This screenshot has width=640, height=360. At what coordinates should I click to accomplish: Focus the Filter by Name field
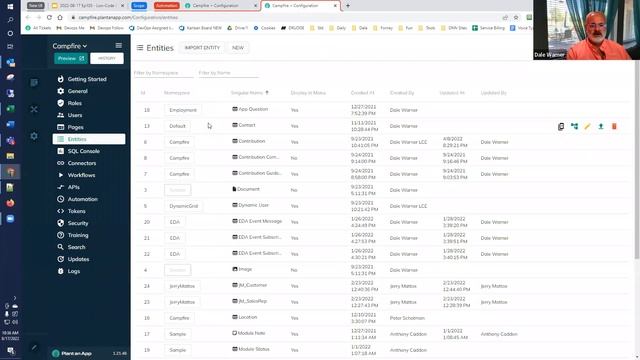(228, 73)
